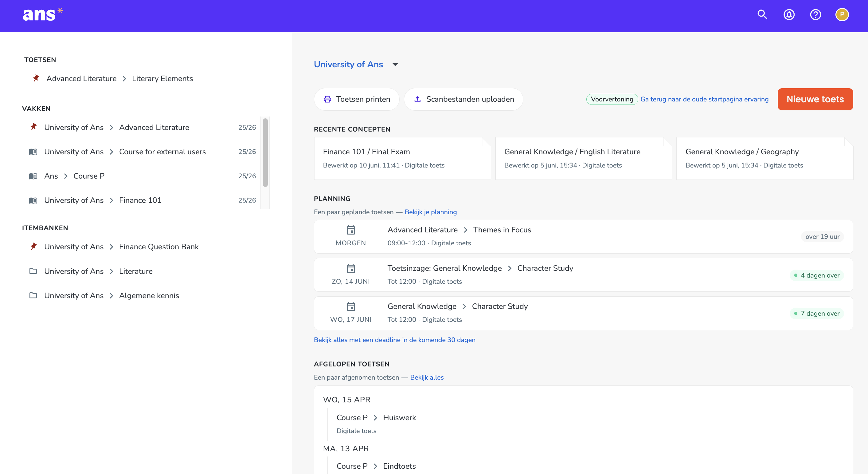Click the printer icon in Toetsen printen
868x474 pixels.
[327, 99]
